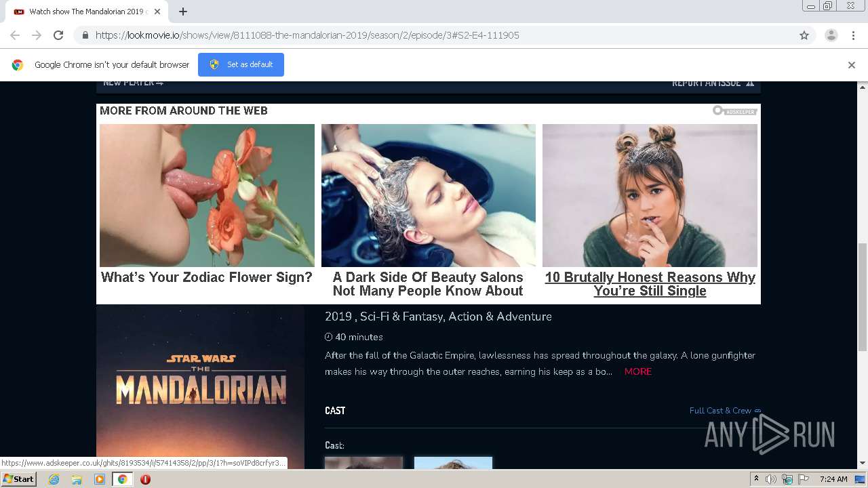
Task: Click A Dark Side Of Beauty Salons headline
Action: (x=428, y=284)
